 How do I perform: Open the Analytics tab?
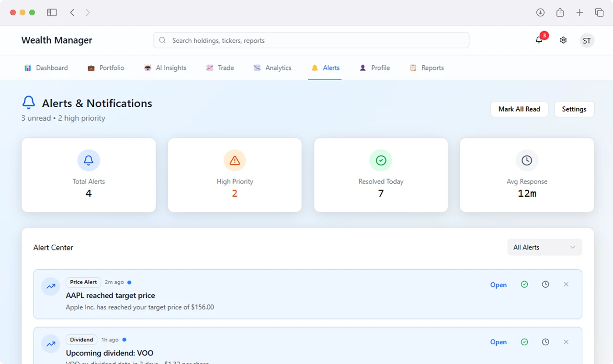tap(272, 68)
